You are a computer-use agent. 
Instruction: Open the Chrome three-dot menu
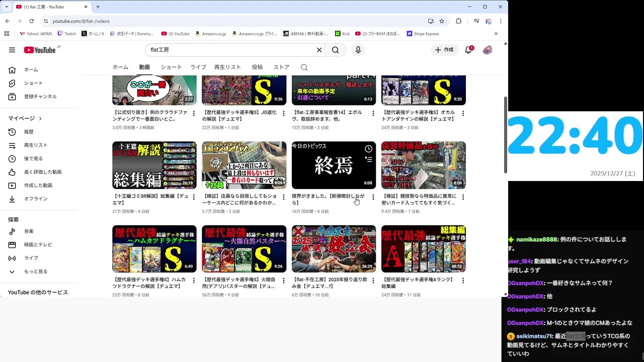pos(501,21)
